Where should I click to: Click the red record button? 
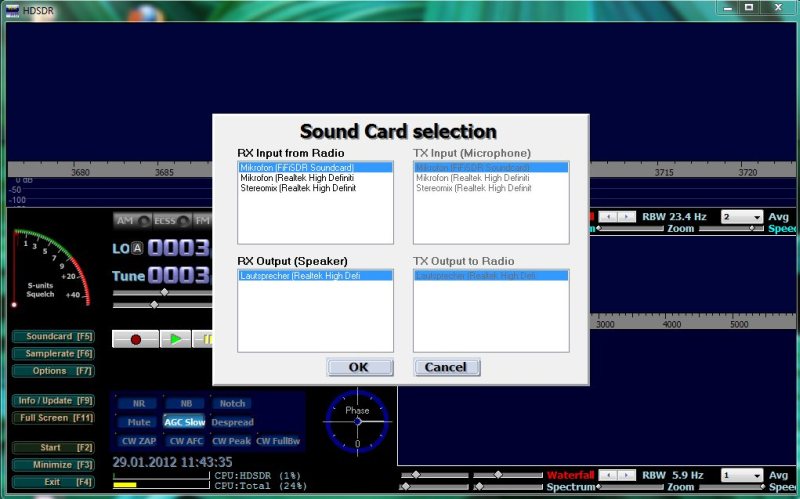coord(135,339)
